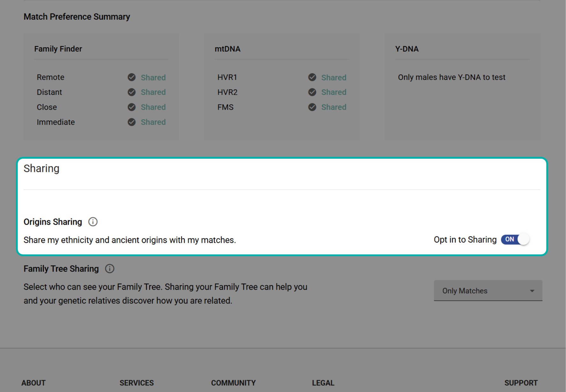Click the Close shared checkmark icon

pyautogui.click(x=132, y=107)
